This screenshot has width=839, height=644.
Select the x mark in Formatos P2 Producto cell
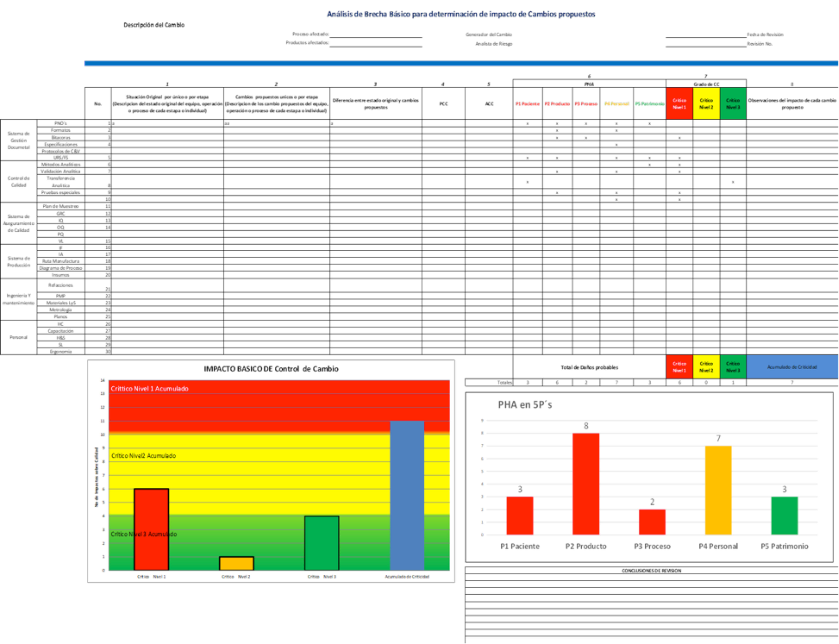pyautogui.click(x=557, y=131)
